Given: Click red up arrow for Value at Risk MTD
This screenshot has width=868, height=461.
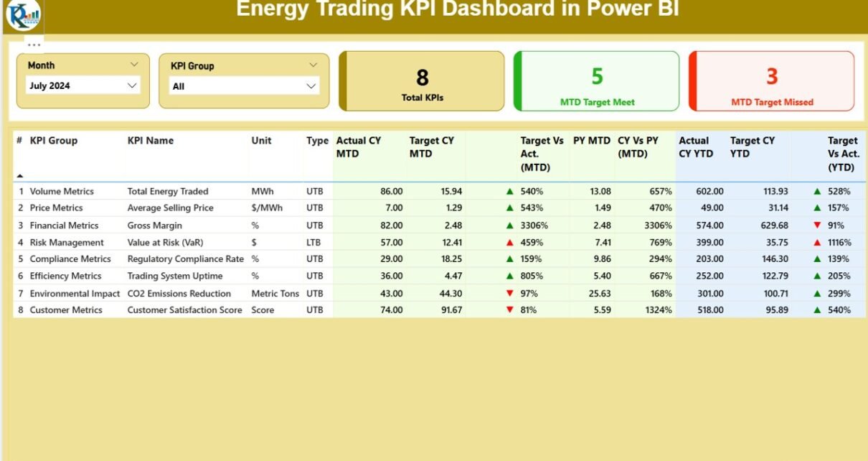Looking at the screenshot, I should click(509, 243).
